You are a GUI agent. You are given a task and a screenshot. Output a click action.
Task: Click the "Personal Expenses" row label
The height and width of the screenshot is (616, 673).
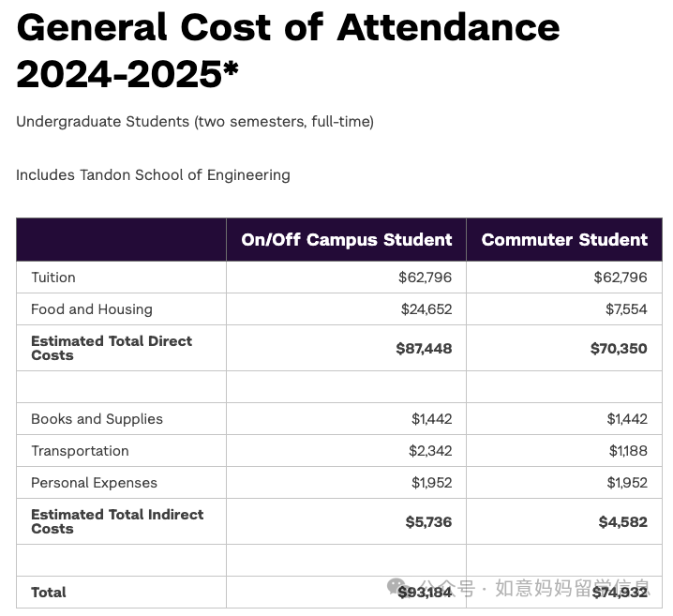94,483
